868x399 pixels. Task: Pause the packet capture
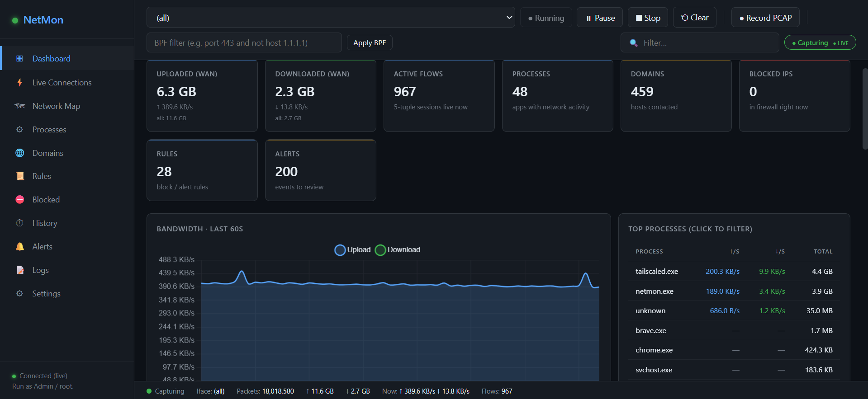click(600, 18)
